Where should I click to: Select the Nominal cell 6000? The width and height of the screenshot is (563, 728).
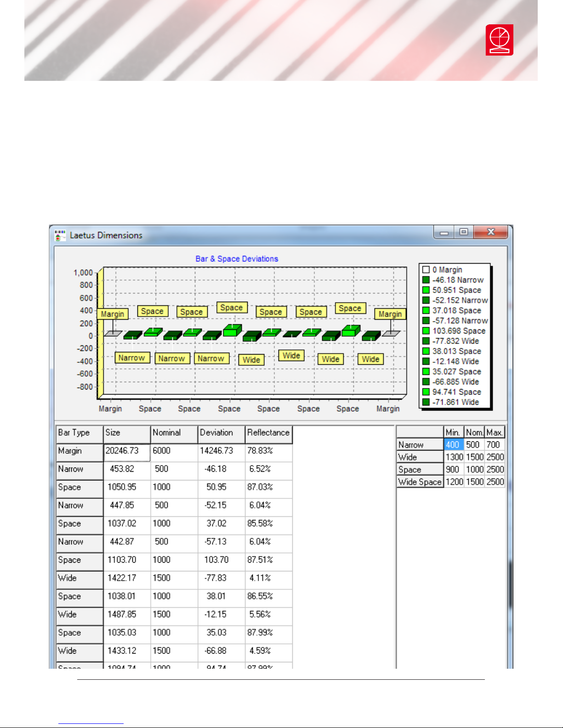coord(174,452)
